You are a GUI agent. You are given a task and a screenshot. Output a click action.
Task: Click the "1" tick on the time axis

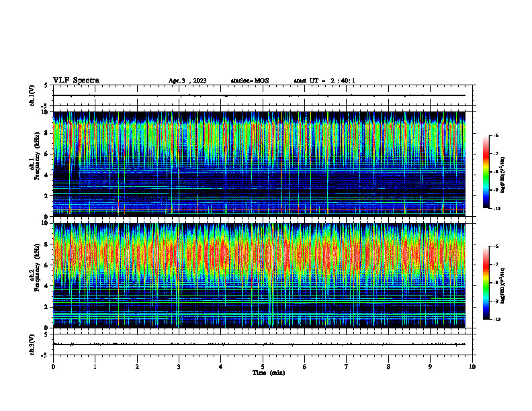coord(95,367)
